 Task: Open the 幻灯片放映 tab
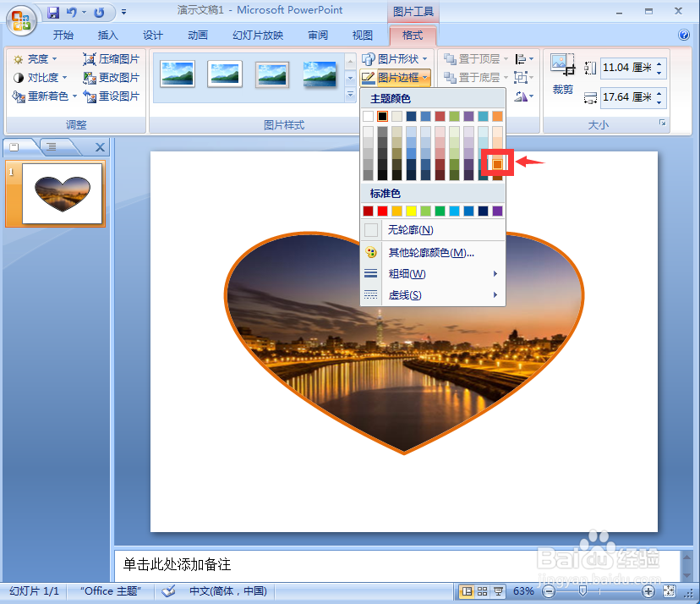(258, 35)
